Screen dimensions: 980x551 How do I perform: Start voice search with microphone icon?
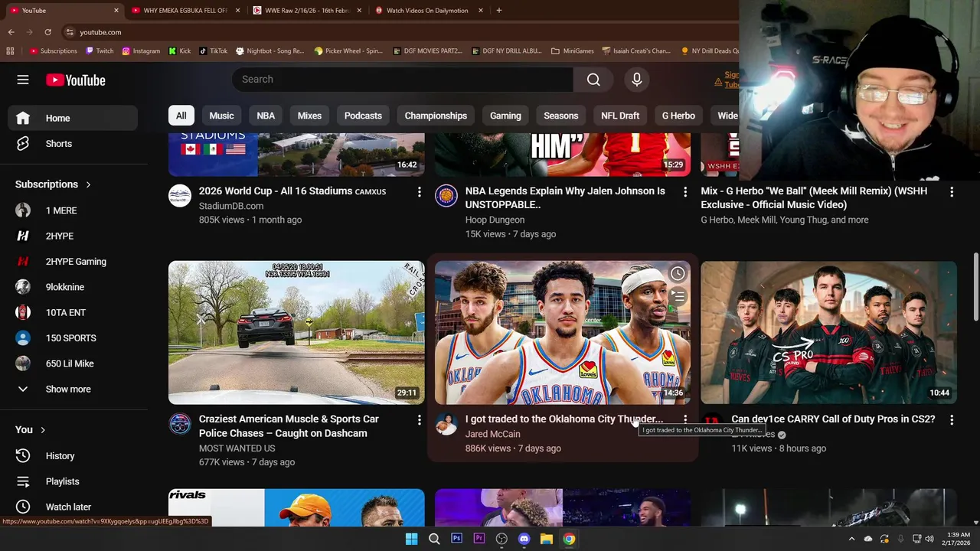pyautogui.click(x=636, y=80)
